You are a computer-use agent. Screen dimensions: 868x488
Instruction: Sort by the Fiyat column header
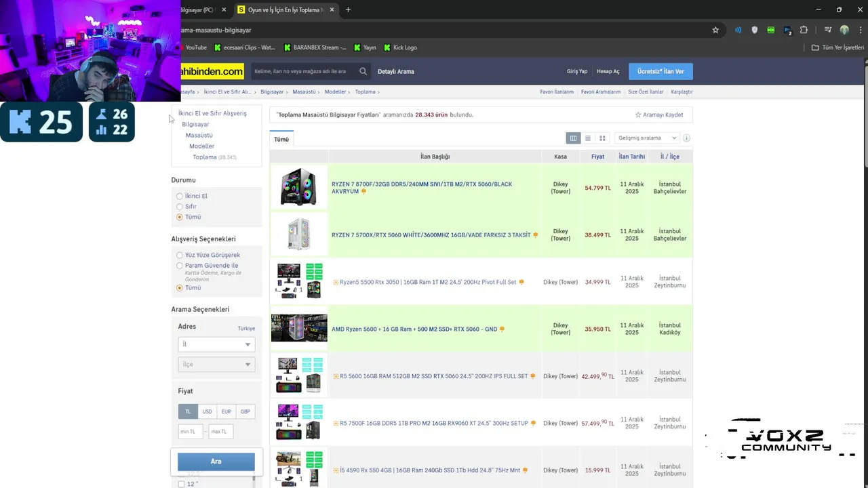click(597, 157)
